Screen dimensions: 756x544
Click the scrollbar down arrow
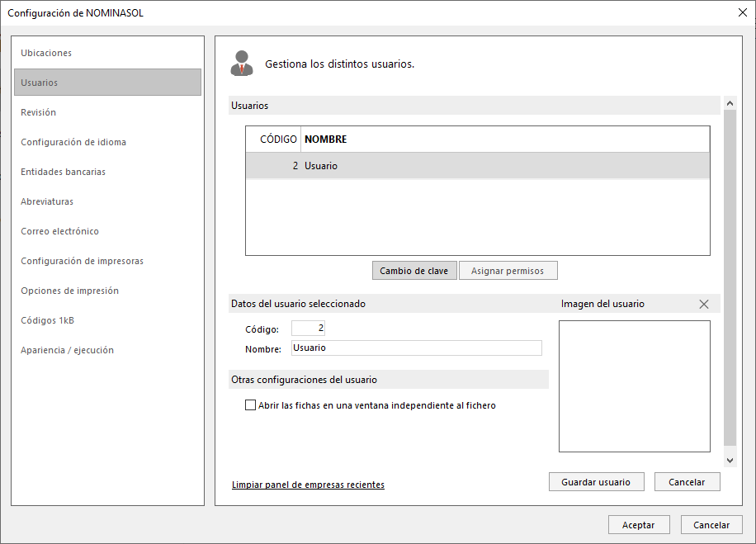(730, 461)
